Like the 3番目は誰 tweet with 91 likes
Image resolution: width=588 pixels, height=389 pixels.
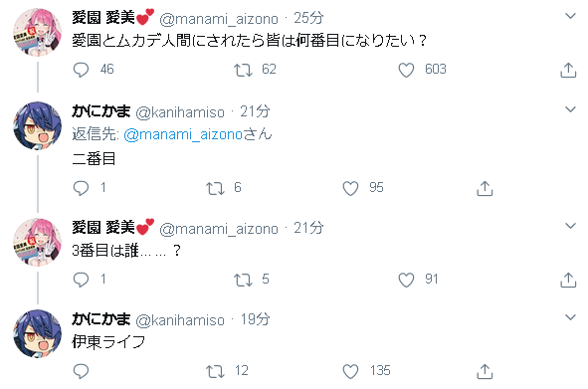click(x=406, y=280)
